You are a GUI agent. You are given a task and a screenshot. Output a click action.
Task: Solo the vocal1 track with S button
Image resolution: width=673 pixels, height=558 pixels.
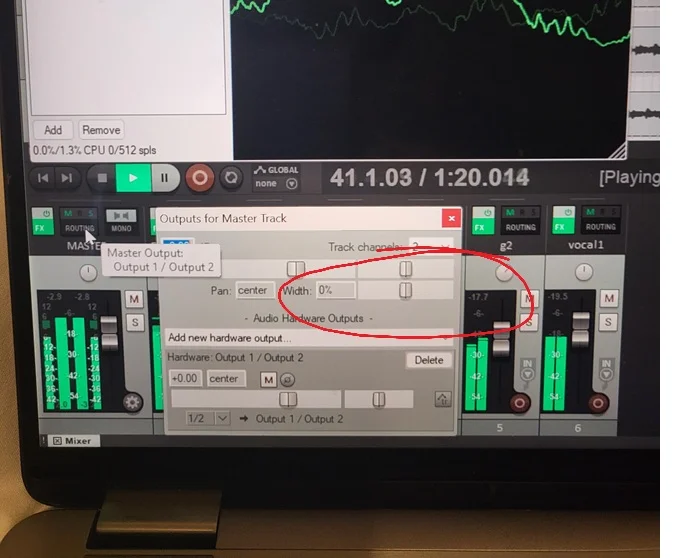click(x=608, y=322)
